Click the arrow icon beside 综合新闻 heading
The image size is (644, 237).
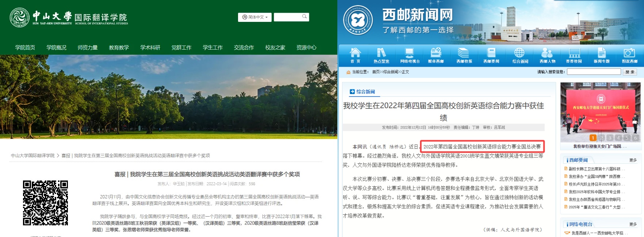click(x=352, y=92)
